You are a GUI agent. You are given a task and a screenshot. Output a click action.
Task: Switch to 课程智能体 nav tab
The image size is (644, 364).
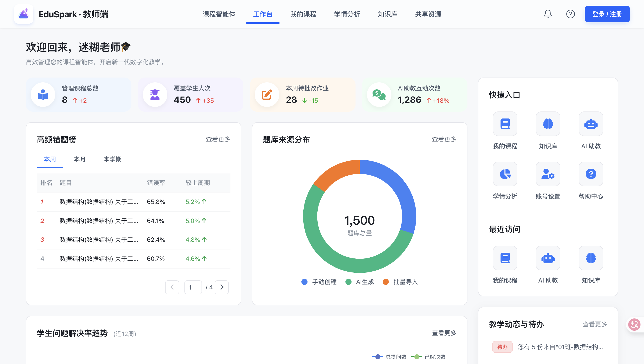coord(219,14)
